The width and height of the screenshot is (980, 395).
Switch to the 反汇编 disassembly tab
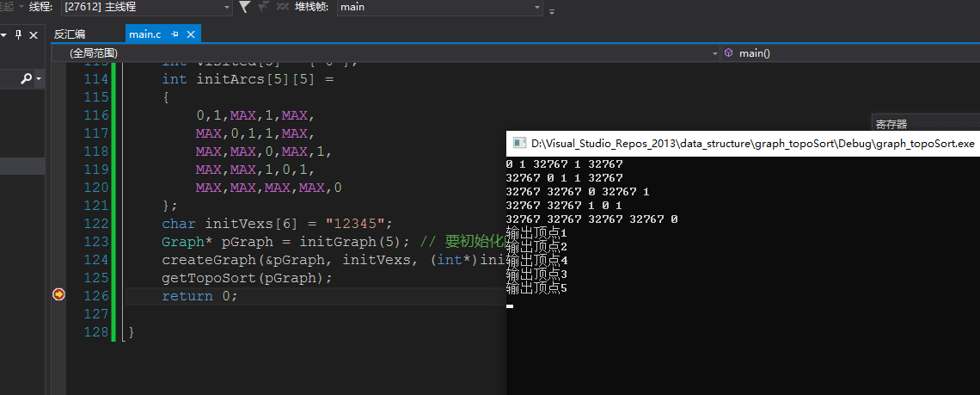[70, 34]
